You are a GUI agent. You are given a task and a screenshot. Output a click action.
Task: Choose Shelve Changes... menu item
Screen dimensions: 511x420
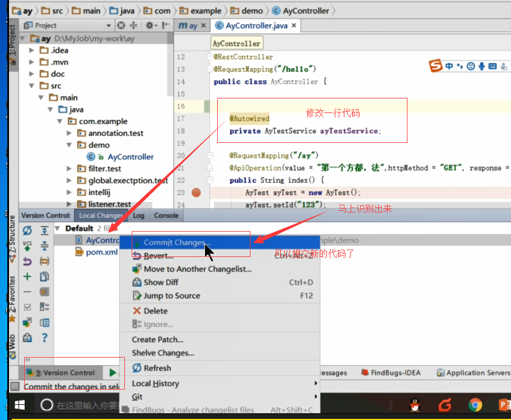(219, 353)
